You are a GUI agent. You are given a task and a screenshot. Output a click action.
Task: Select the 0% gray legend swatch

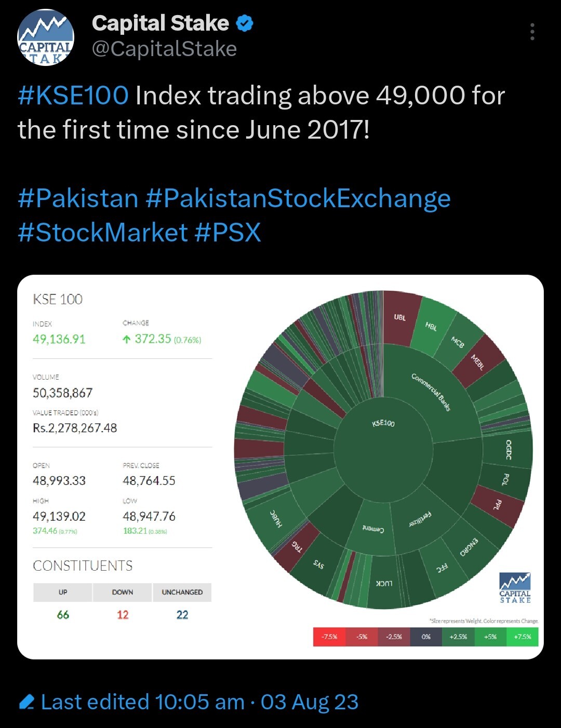(x=426, y=637)
